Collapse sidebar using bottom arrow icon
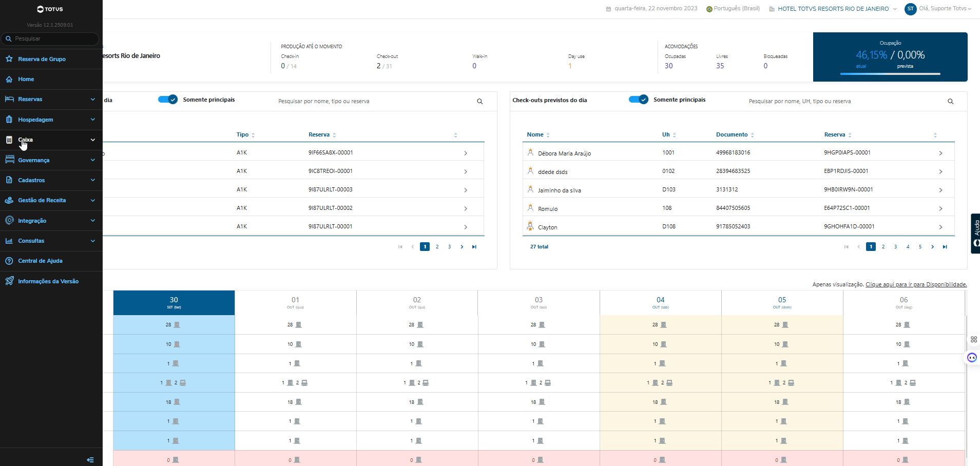 pyautogui.click(x=90, y=460)
